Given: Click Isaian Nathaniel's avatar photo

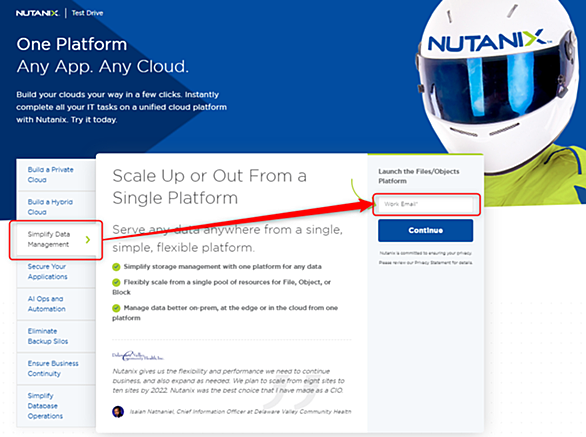Looking at the screenshot, I should pyautogui.click(x=118, y=412).
